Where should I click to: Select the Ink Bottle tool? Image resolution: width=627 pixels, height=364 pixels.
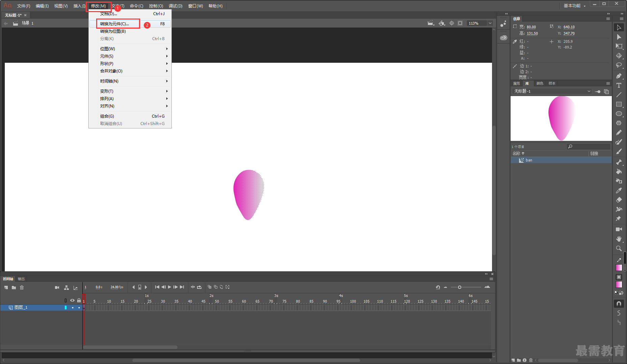click(619, 181)
